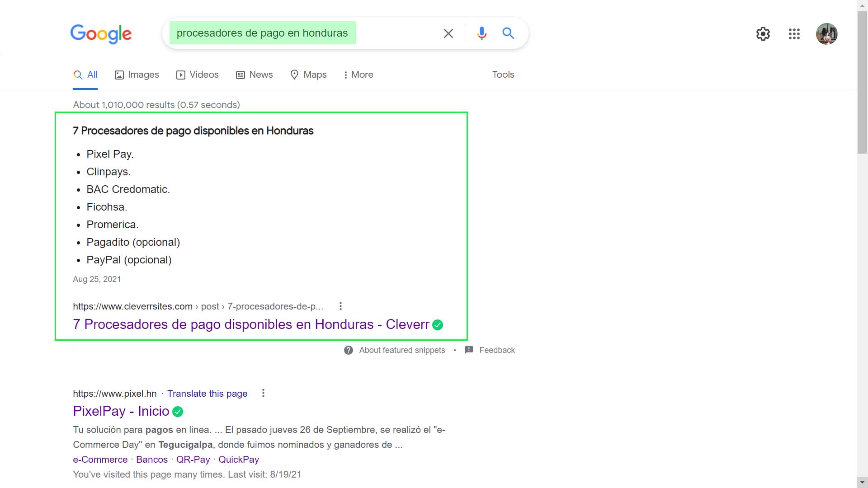Viewport: 868px width, 488px height.
Task: Click the scrollbar down arrow
Action: pos(862,483)
